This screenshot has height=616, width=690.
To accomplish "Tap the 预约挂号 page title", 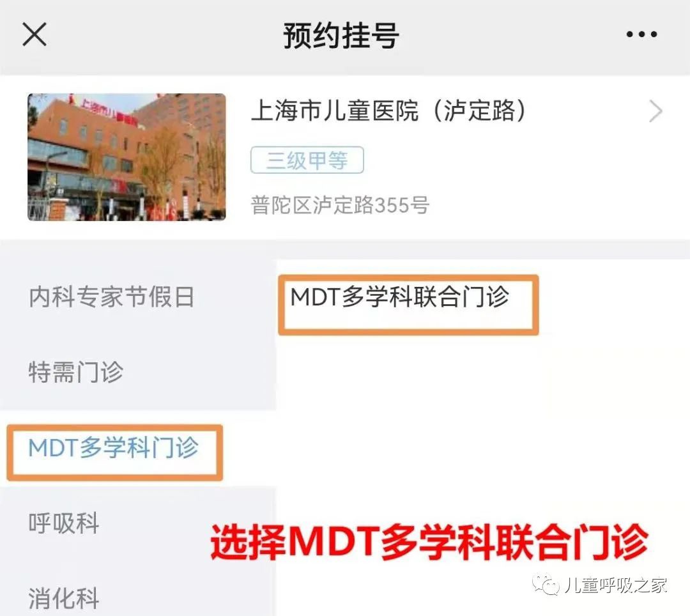I will pyautogui.click(x=341, y=35).
